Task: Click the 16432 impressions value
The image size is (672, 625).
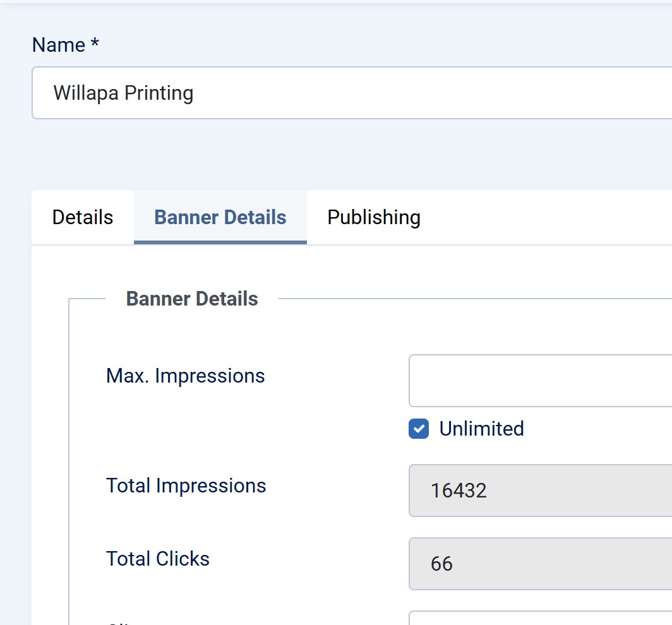Action: [x=459, y=491]
